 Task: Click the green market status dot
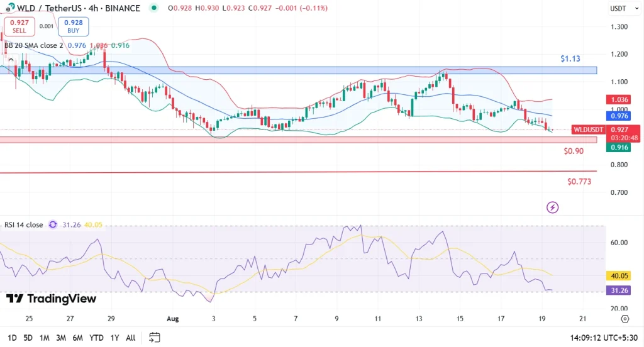154,8
